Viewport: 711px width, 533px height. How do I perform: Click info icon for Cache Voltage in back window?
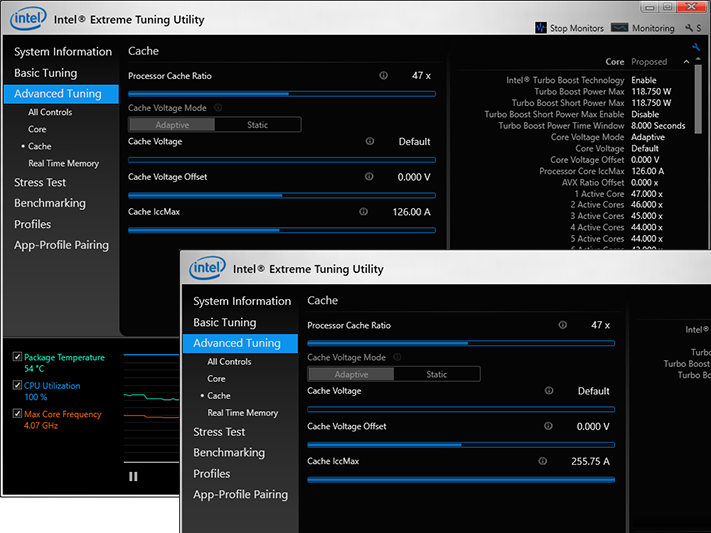click(370, 141)
